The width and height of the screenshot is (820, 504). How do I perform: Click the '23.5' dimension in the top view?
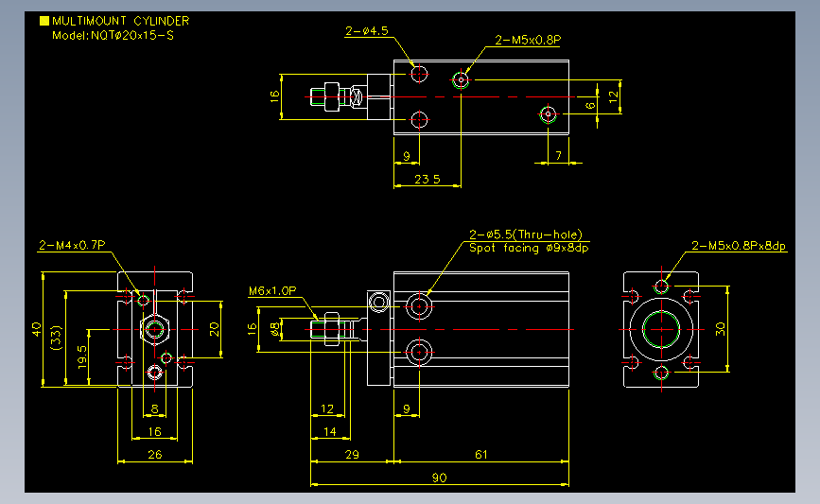(x=427, y=180)
